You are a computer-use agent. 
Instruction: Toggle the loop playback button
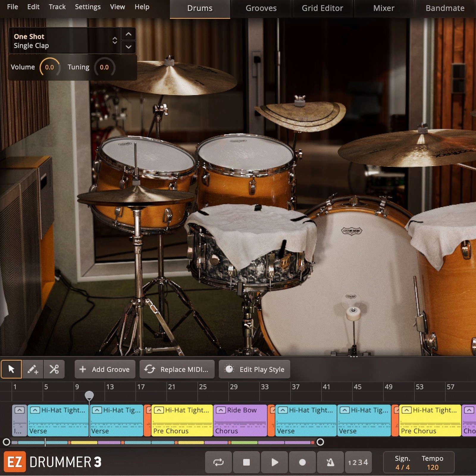tap(218, 462)
